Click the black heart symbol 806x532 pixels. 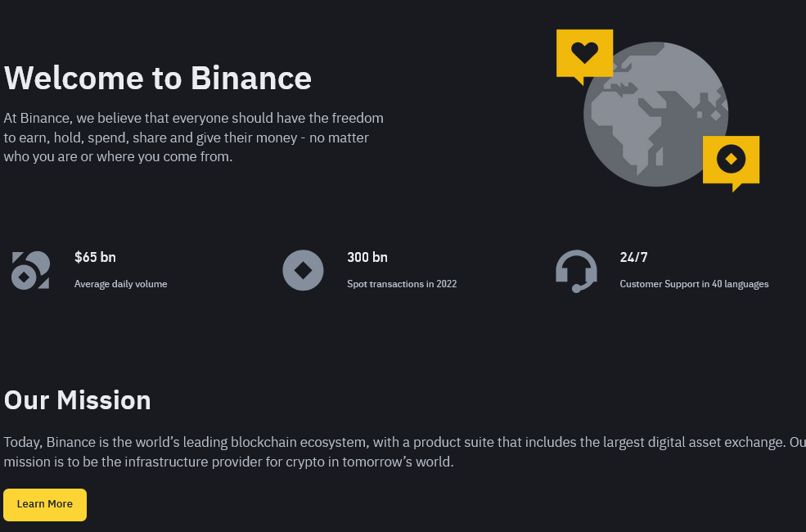[584, 52]
